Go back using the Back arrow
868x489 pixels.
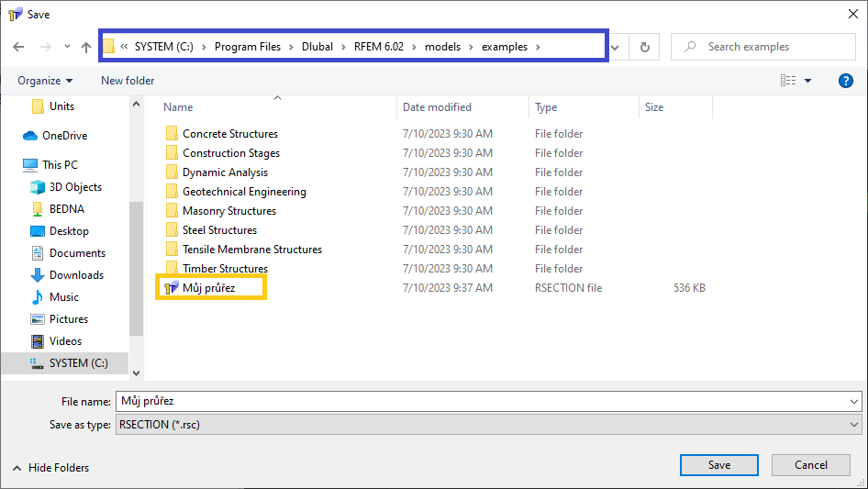pyautogui.click(x=18, y=47)
